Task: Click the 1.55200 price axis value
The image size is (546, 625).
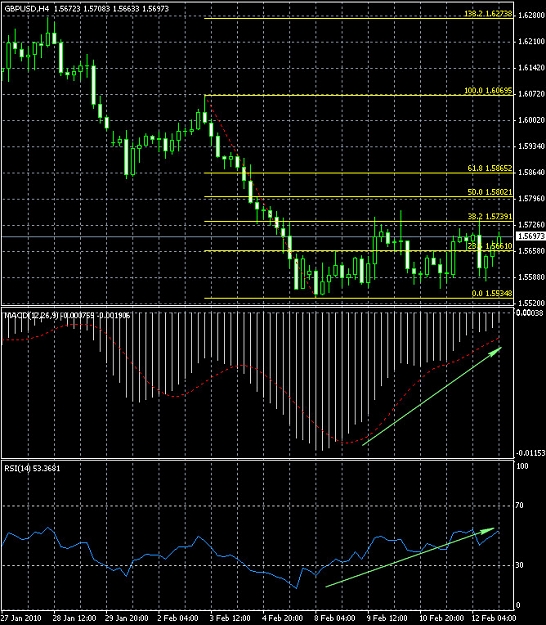Action: [x=531, y=303]
